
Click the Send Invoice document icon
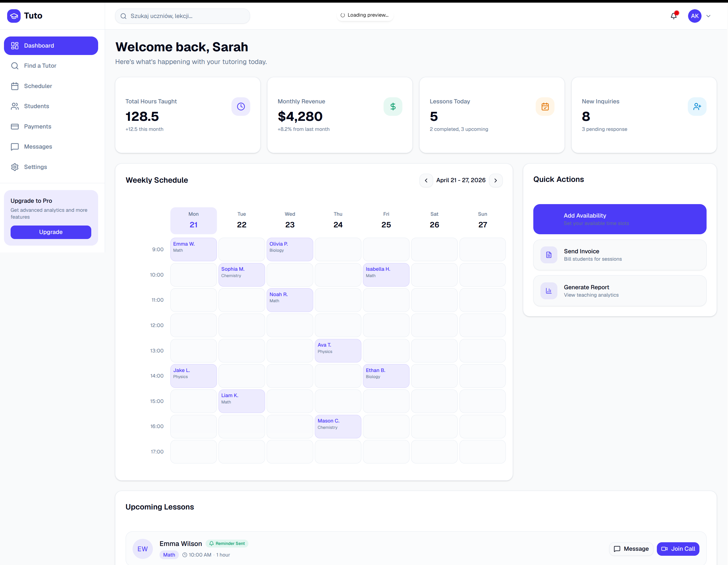pyautogui.click(x=549, y=255)
